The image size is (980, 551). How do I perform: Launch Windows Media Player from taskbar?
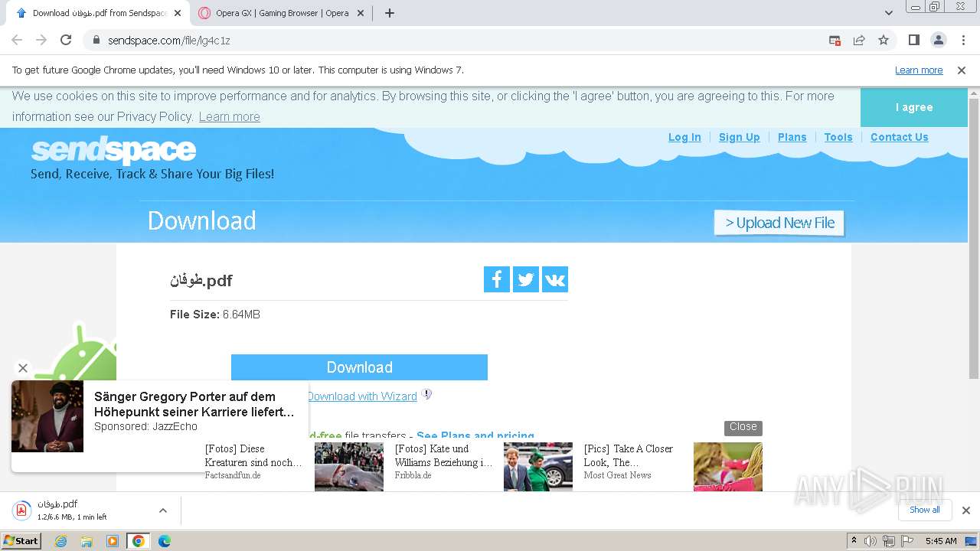[x=113, y=541]
